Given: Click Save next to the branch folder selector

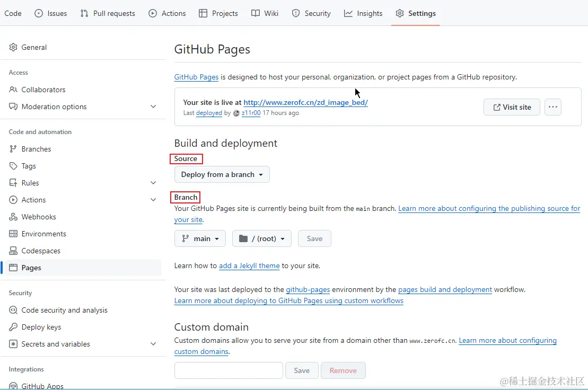Looking at the screenshot, I should coord(314,238).
